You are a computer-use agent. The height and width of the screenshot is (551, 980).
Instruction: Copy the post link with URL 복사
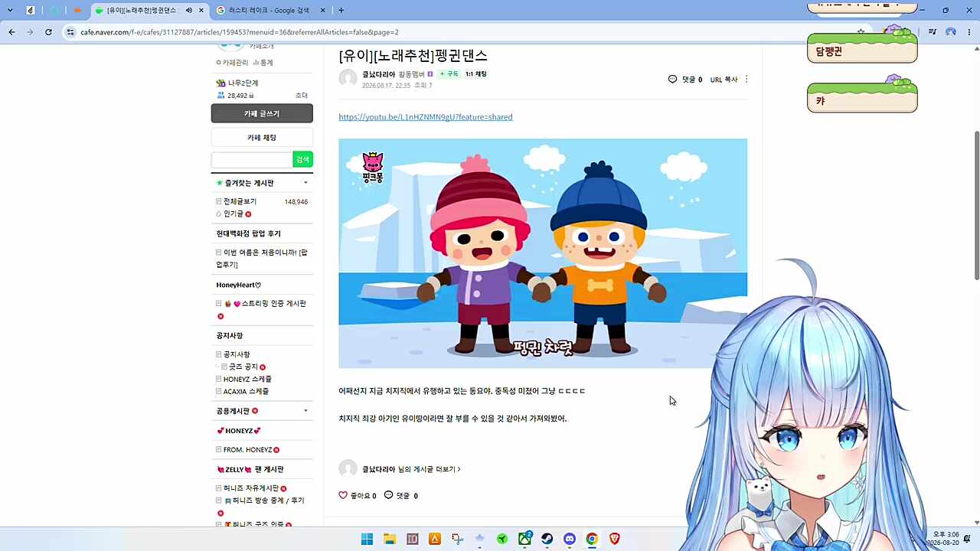coord(724,80)
